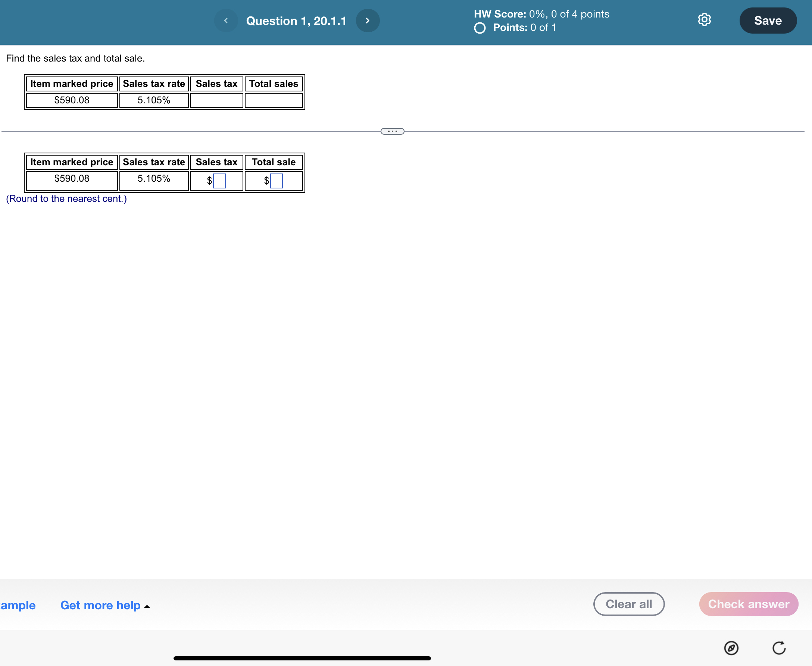Click the Total sale answer input box
The image size is (812, 666).
pos(276,180)
